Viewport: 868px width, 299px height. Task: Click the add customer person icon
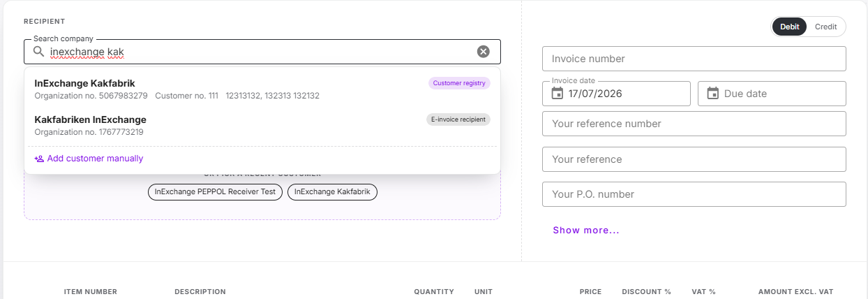[x=39, y=159]
